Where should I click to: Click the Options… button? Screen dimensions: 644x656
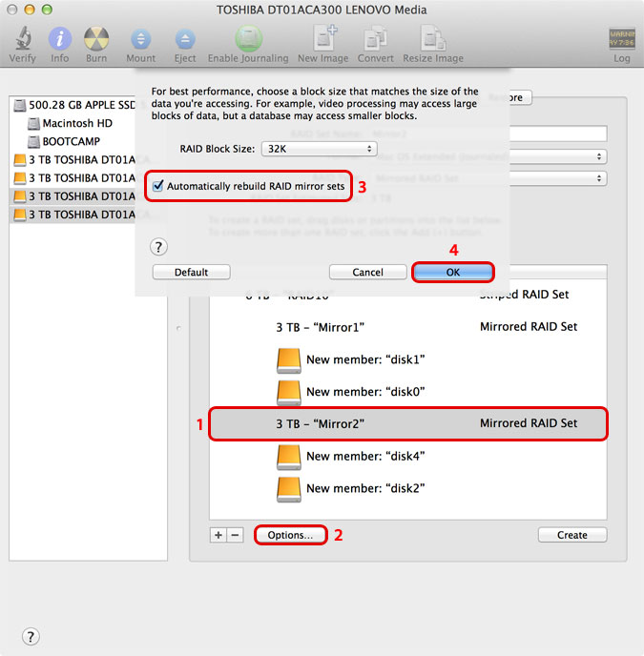(x=290, y=535)
